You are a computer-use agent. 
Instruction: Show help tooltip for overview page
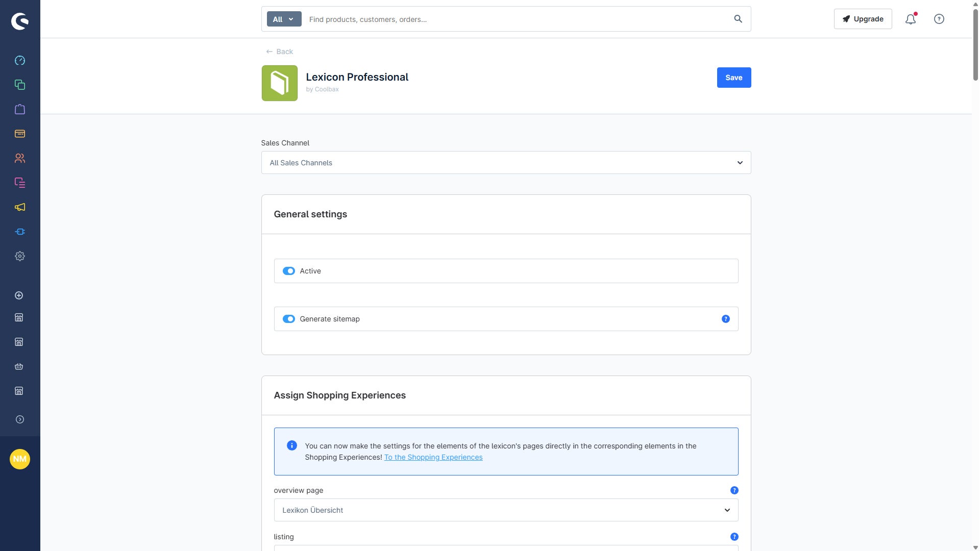tap(734, 490)
